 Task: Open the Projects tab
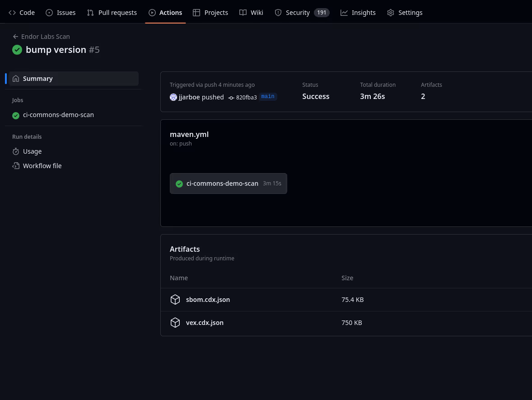(x=210, y=13)
